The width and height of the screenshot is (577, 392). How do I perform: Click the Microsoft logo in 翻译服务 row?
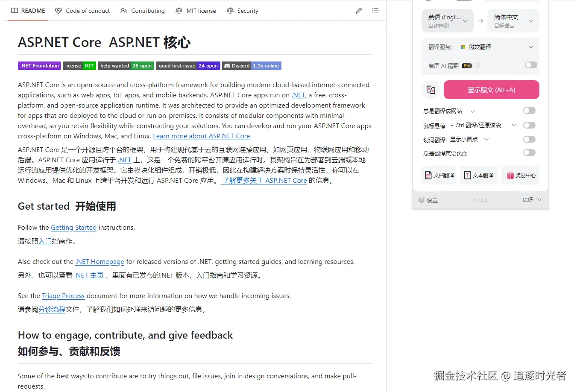tap(463, 47)
